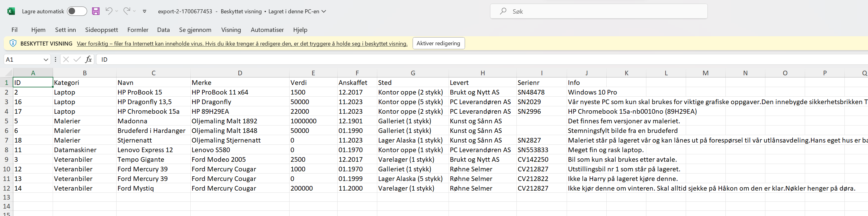Click cell HP Chromebook 15a

153,112
